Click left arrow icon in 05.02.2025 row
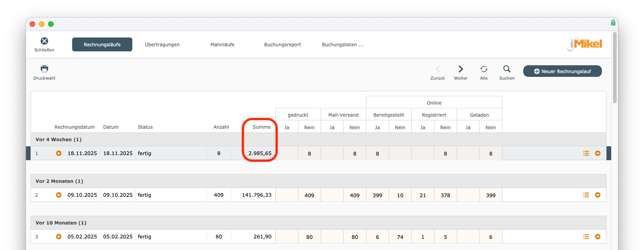Image resolution: width=644 pixels, height=250 pixels. (59, 237)
